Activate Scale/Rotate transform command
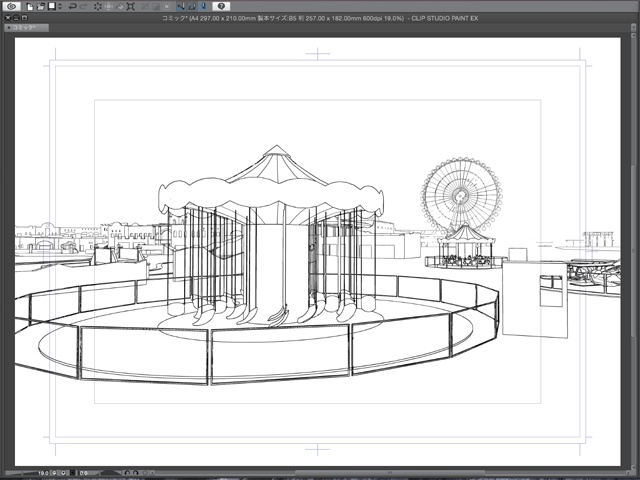This screenshot has height=480, width=640. click(x=131, y=7)
